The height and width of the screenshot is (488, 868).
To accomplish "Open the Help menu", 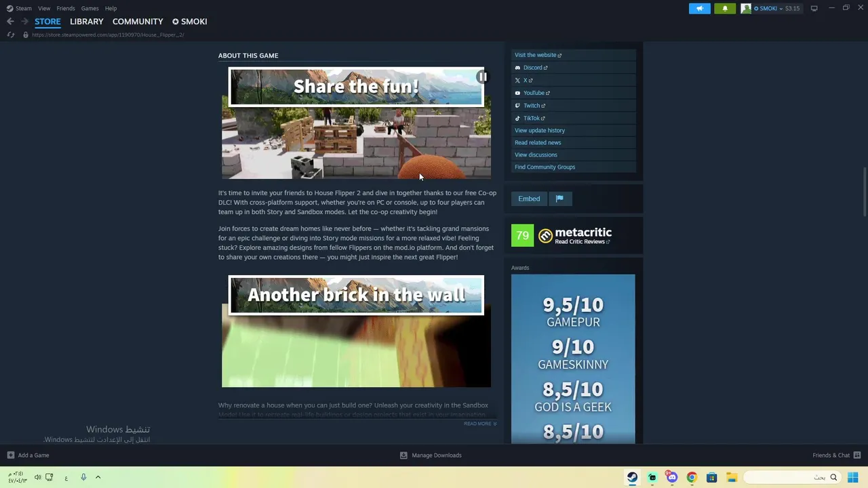I will (111, 8).
